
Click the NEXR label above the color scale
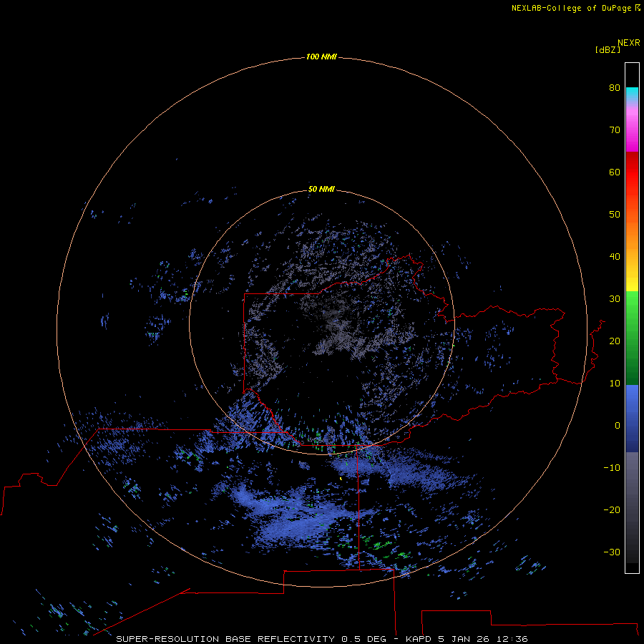(x=628, y=43)
